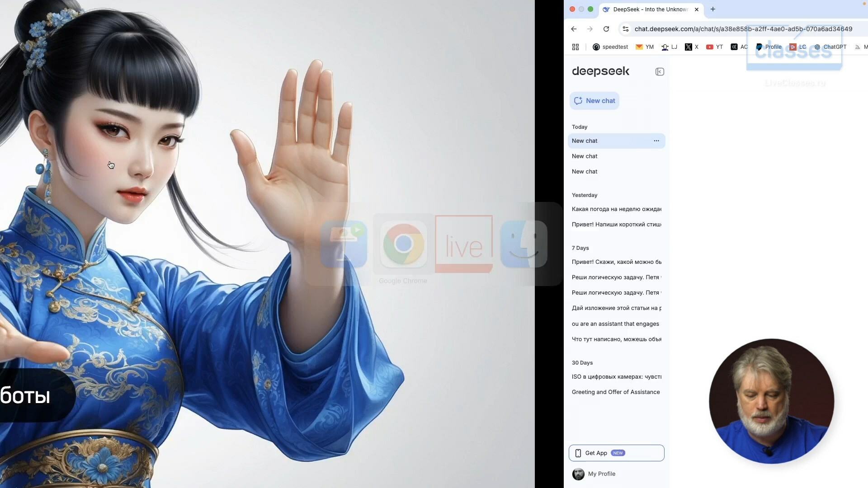Open chat 'Какая погода на неделю'
This screenshot has width=868, height=488.
(617, 209)
